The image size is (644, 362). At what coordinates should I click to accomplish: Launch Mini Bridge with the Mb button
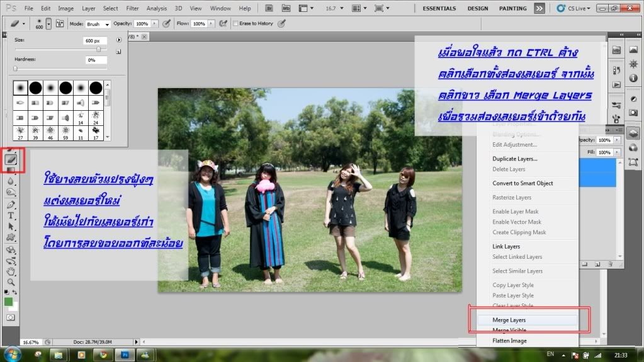coord(286,8)
